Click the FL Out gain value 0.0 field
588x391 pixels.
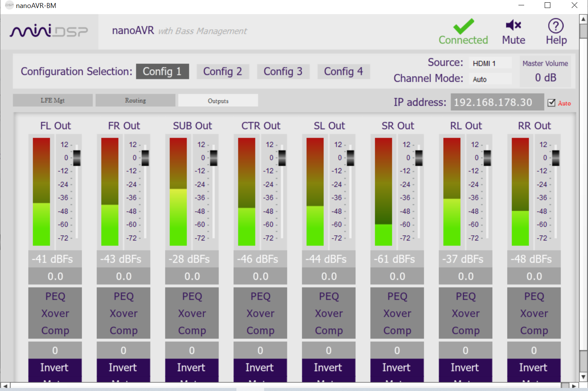(x=55, y=276)
